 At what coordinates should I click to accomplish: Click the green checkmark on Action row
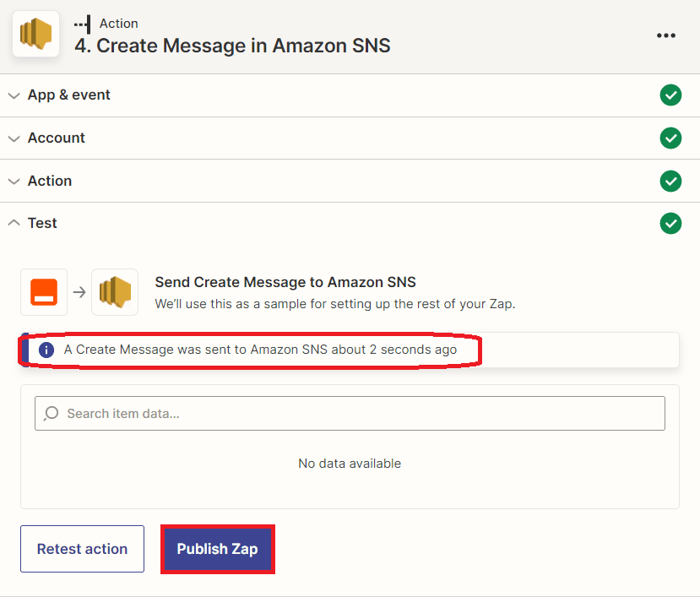pyautogui.click(x=670, y=181)
